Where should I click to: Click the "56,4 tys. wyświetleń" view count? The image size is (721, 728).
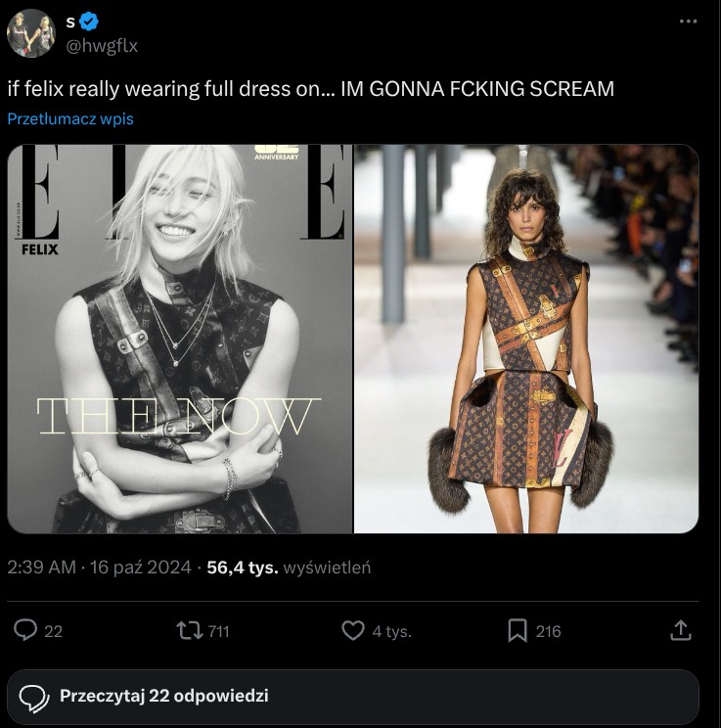tap(289, 568)
